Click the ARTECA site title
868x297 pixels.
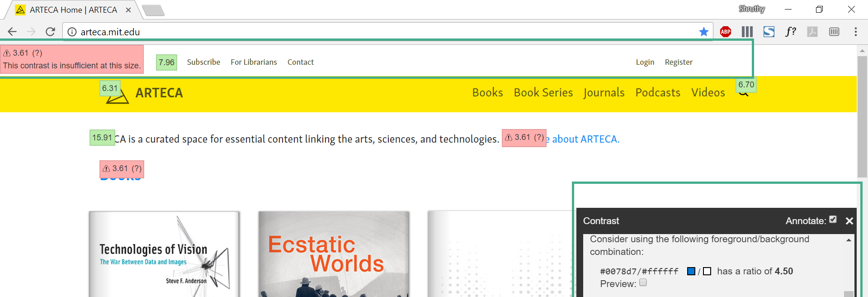point(159,93)
